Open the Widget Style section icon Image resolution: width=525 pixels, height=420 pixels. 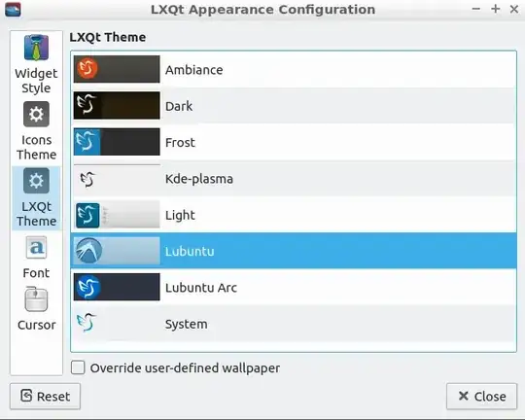click(36, 48)
